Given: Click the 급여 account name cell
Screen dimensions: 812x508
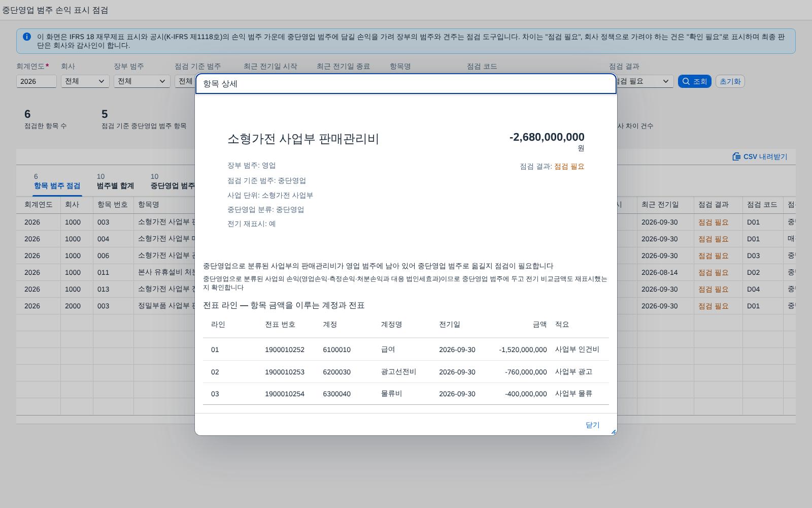Looking at the screenshot, I should pyautogui.click(x=388, y=350).
